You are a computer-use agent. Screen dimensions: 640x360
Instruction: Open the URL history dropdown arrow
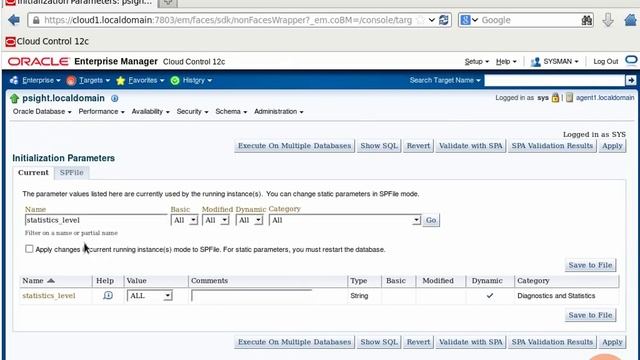point(431,20)
